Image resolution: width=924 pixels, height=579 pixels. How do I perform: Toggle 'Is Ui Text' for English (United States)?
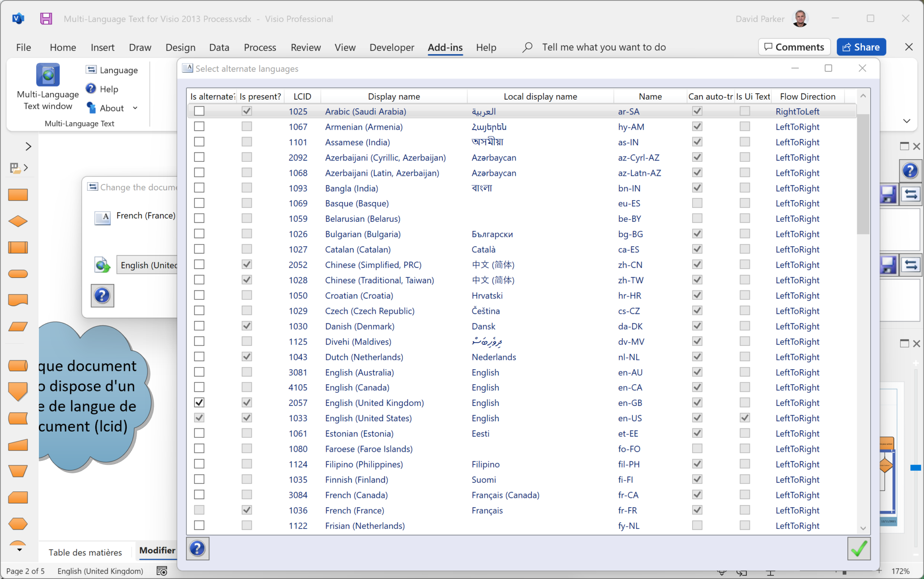point(744,418)
